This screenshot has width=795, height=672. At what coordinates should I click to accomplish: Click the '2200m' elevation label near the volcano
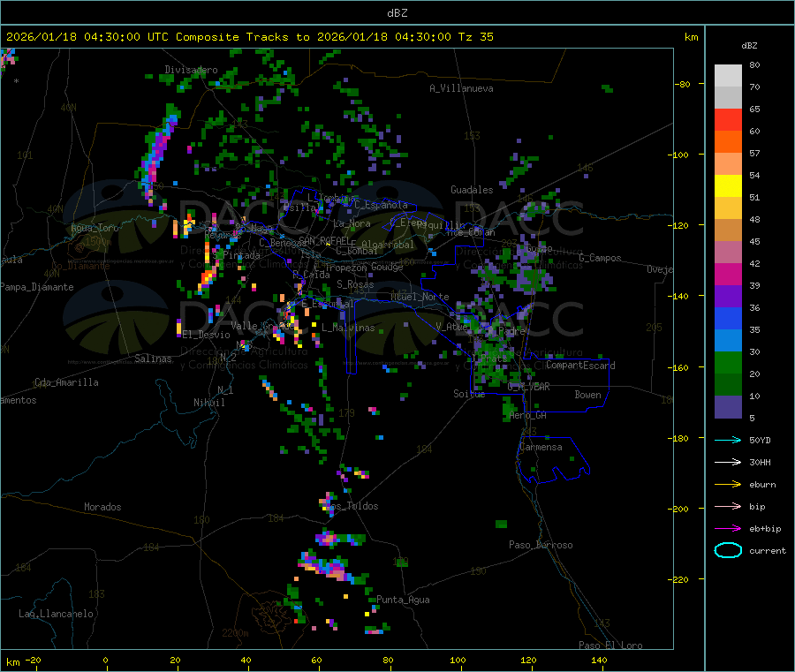click(x=235, y=633)
